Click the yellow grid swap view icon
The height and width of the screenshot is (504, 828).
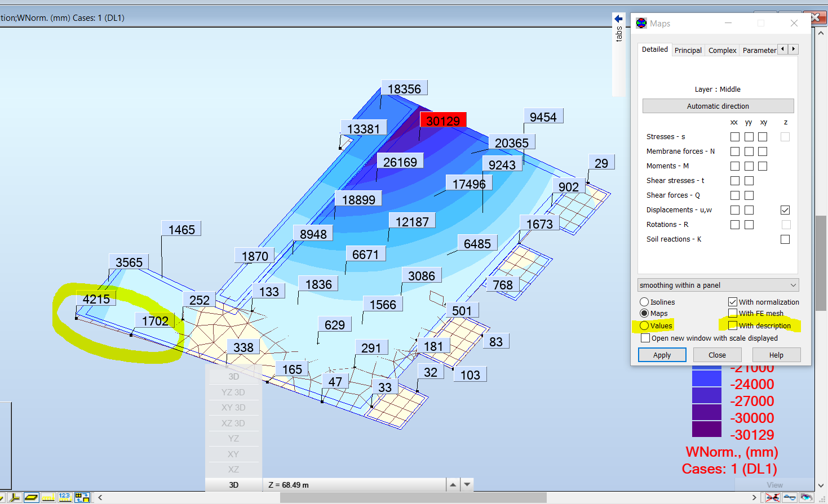point(82,497)
